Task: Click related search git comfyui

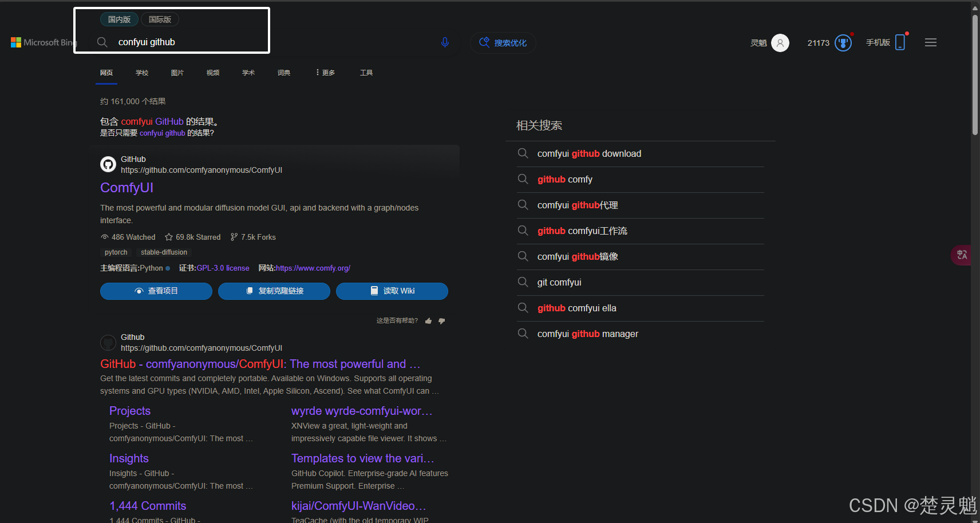Action: pos(641,283)
